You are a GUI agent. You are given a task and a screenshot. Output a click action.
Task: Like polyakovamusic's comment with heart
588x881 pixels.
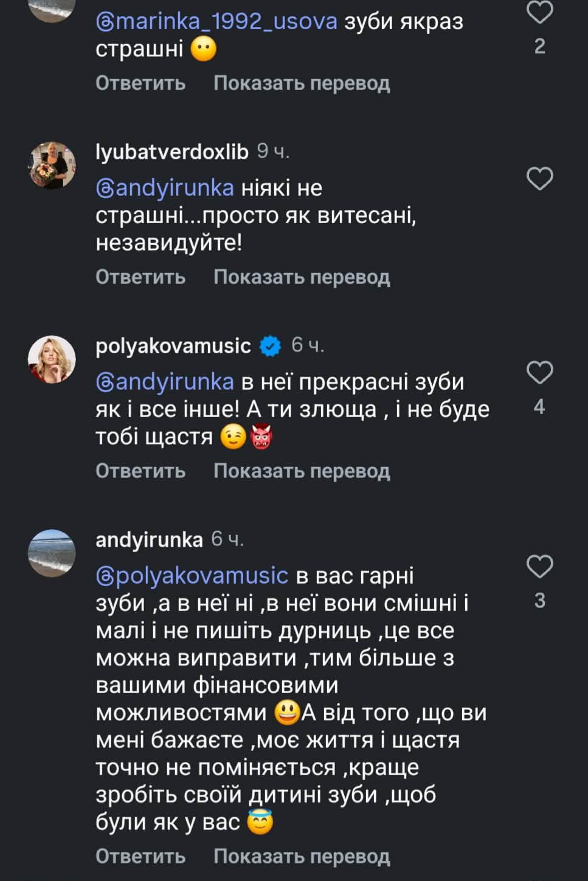point(539,373)
